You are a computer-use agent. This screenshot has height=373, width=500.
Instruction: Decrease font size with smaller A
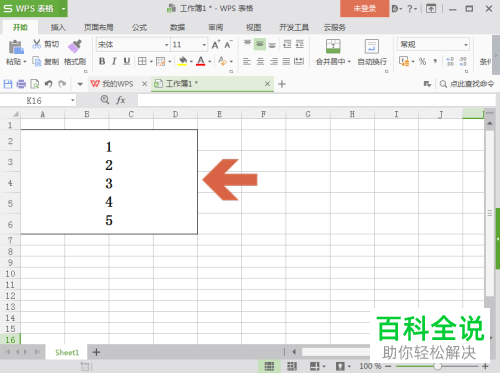pyautogui.click(x=228, y=44)
